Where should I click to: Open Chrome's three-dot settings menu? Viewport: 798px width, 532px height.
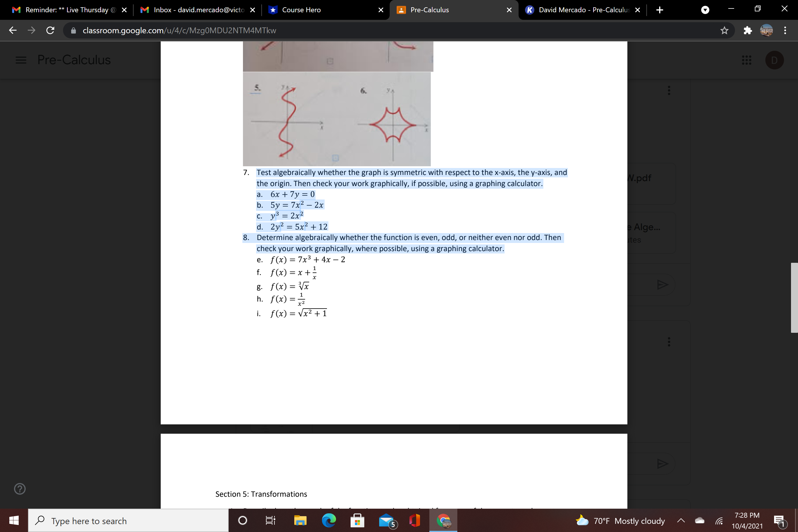[x=785, y=30]
